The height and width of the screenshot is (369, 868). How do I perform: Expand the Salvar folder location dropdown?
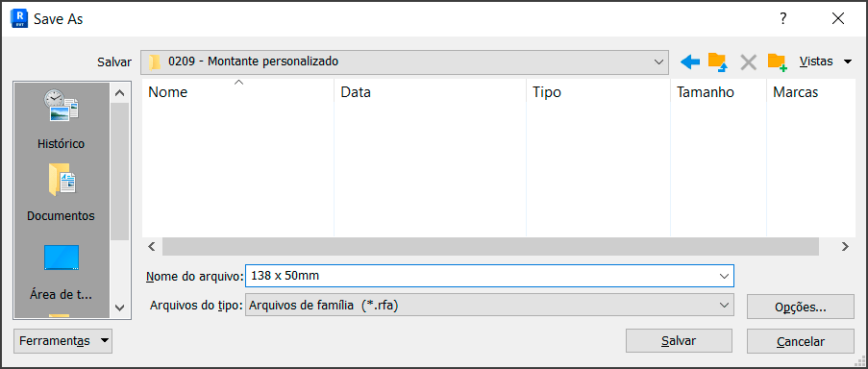pos(658,61)
